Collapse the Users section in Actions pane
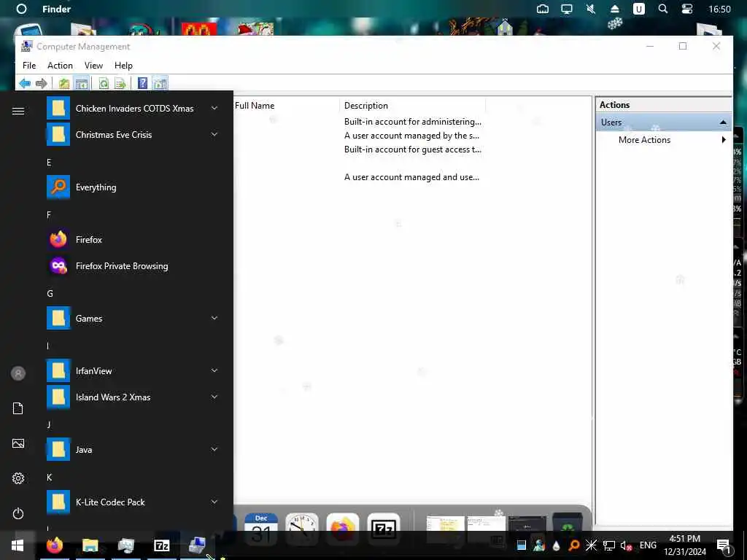 tap(723, 122)
